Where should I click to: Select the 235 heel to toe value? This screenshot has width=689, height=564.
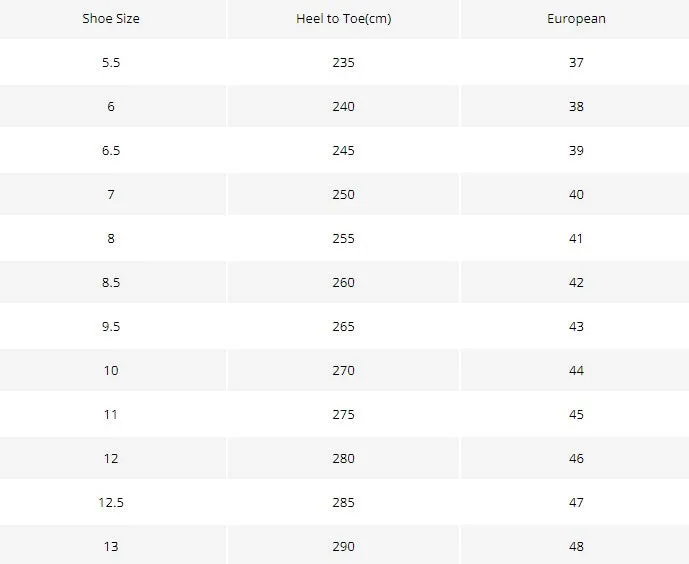pyautogui.click(x=343, y=62)
